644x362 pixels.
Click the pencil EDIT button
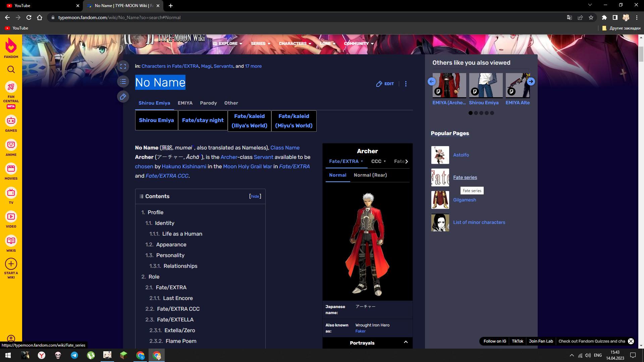coord(385,84)
